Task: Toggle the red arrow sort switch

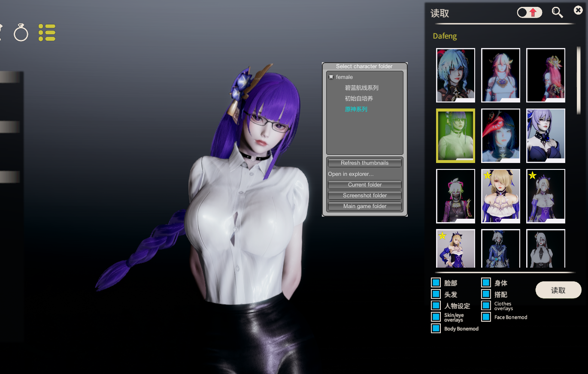Action: coord(529,12)
